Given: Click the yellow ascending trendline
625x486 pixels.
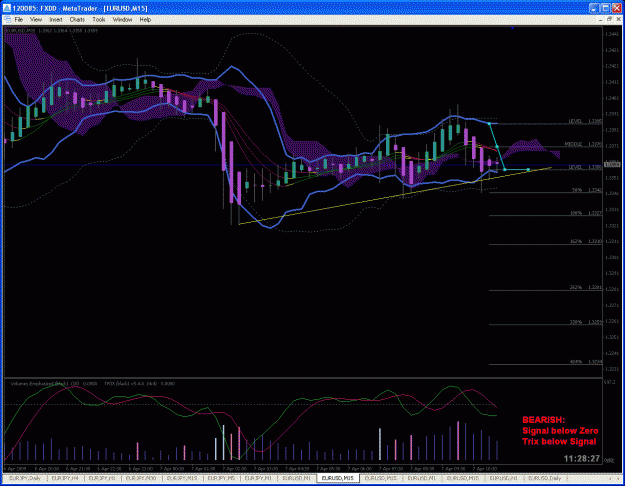Looking at the screenshot, I should click(x=395, y=196).
